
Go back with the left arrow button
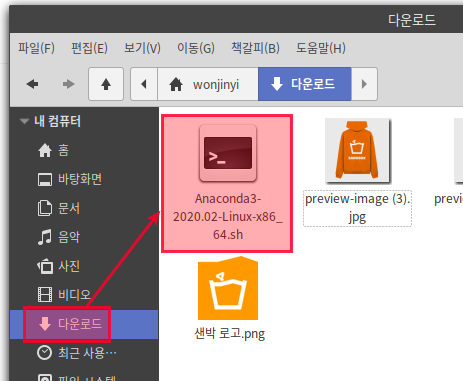pyautogui.click(x=32, y=84)
